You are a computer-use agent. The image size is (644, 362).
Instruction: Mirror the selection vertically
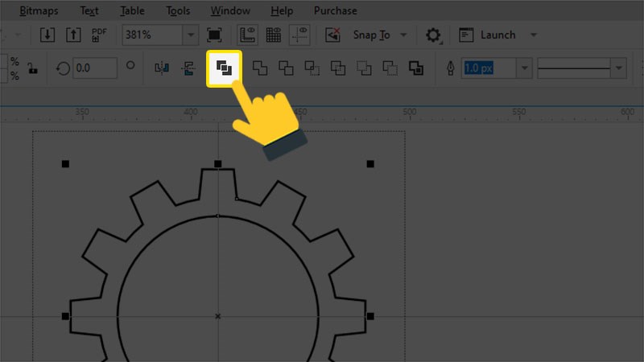(x=188, y=68)
